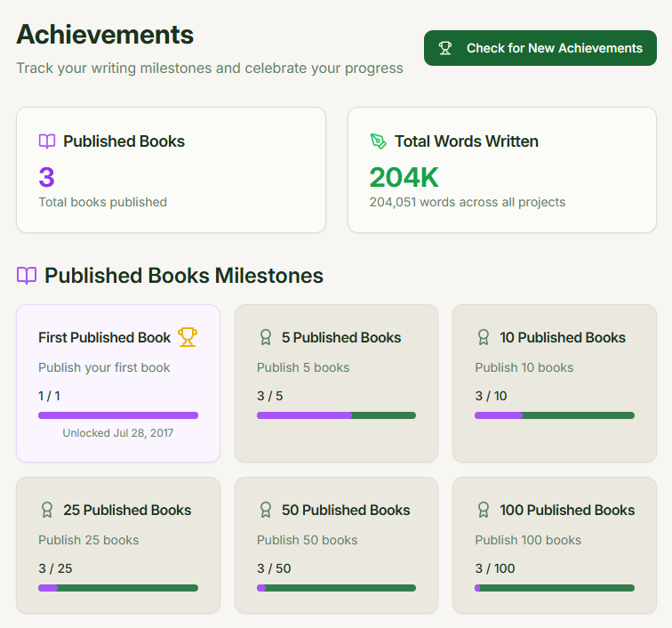672x628 pixels.
Task: Click the trophy icon in Check button
Action: (445, 48)
